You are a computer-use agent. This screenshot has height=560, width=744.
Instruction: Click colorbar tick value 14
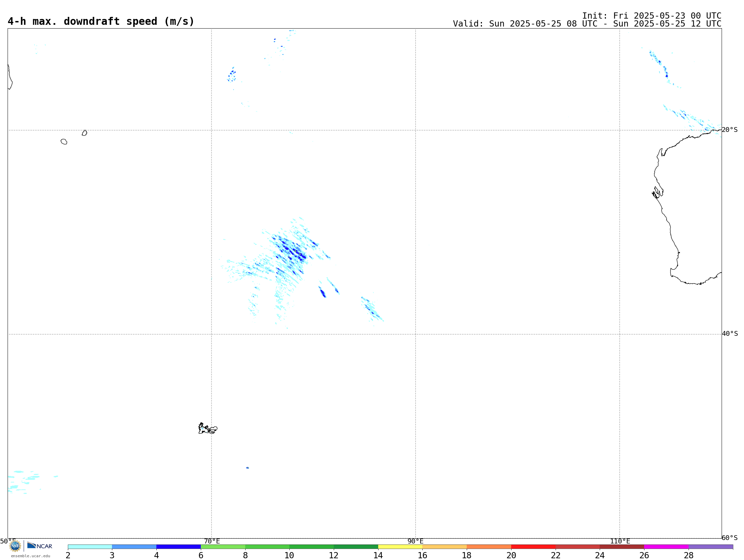pos(378,555)
